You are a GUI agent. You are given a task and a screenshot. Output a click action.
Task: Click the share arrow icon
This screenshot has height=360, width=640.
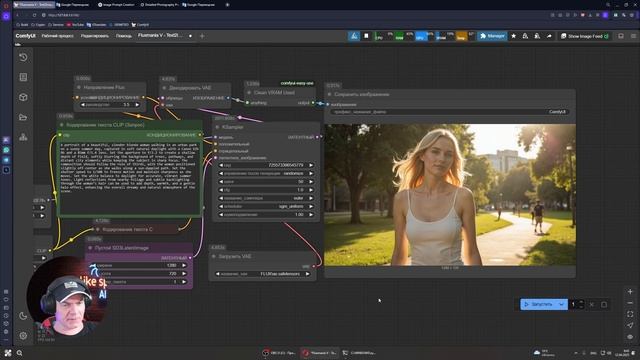click(x=549, y=36)
